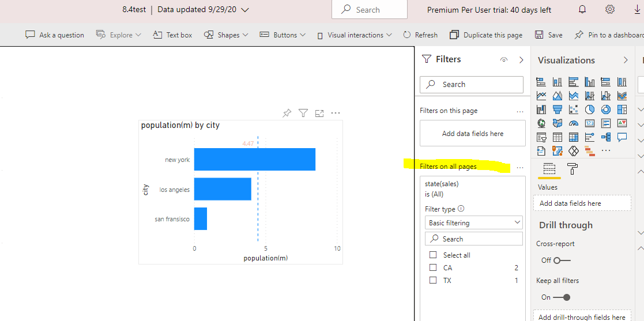
Task: Refresh the report visuals
Action: [x=420, y=35]
